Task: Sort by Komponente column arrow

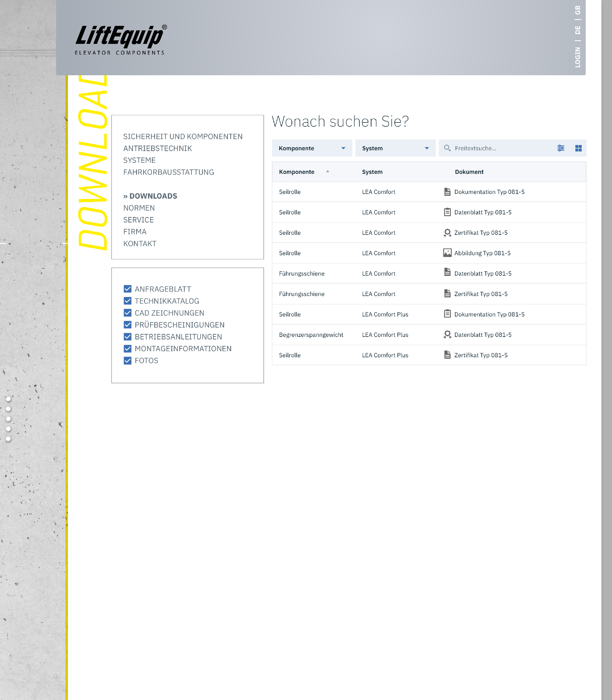Action: click(328, 171)
